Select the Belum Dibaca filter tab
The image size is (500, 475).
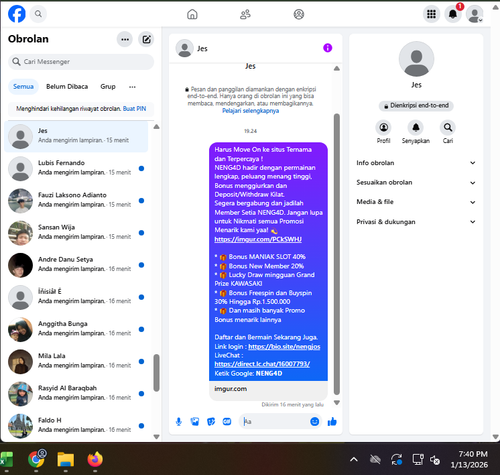(x=67, y=87)
